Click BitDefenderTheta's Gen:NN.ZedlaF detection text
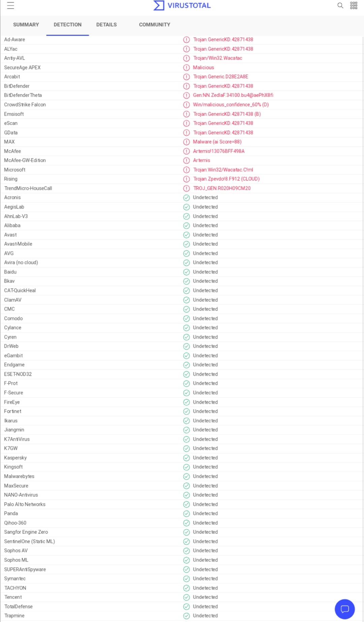Screen dimensions: 364x622 click(233, 95)
